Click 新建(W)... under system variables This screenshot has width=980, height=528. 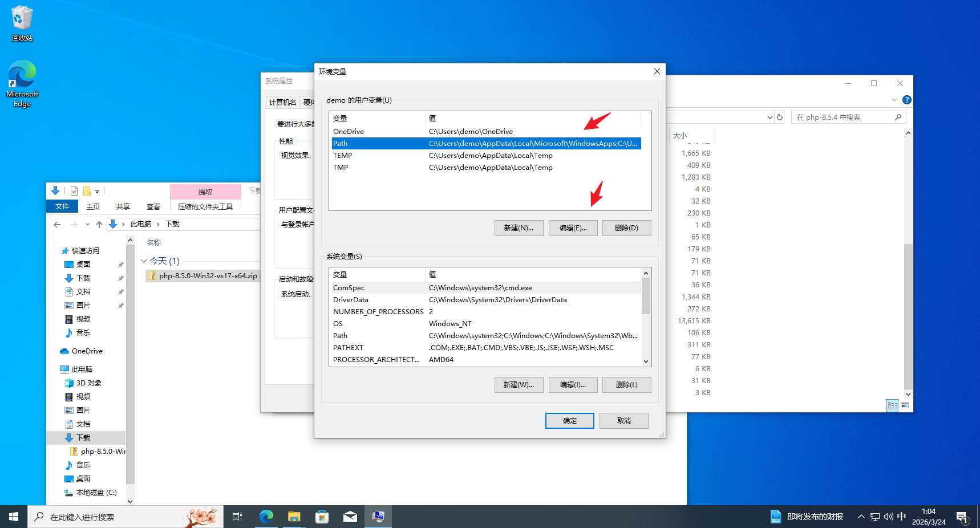pyautogui.click(x=519, y=385)
